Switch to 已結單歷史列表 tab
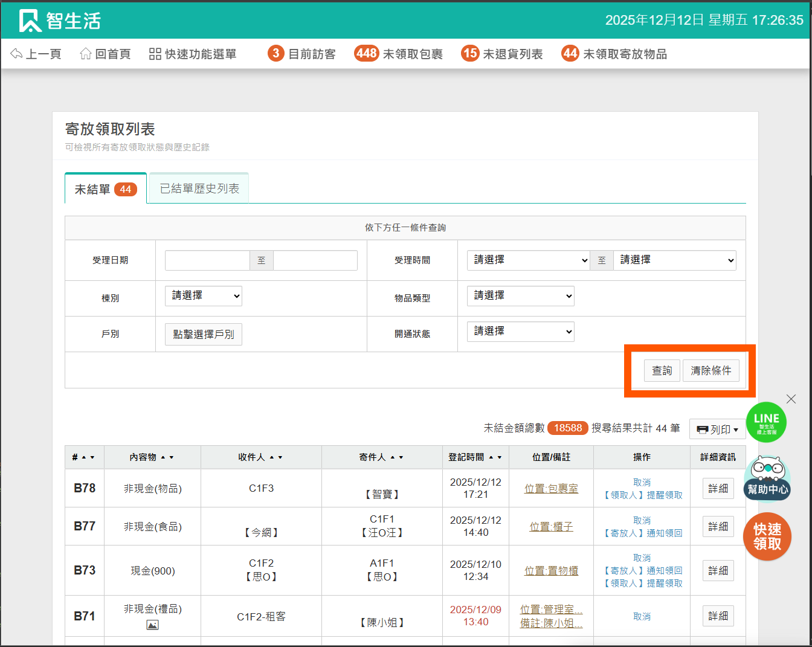812x647 pixels. (199, 188)
